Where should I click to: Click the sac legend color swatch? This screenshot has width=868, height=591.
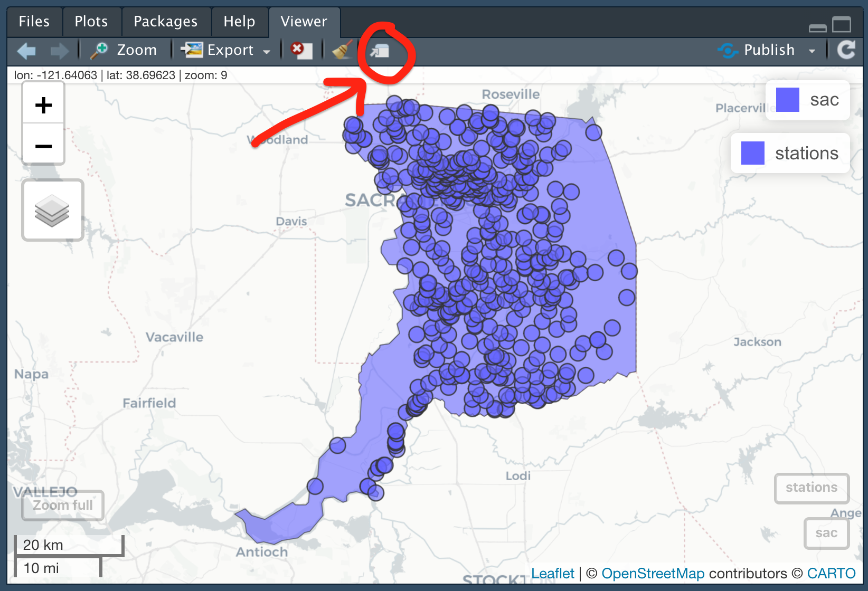787,100
